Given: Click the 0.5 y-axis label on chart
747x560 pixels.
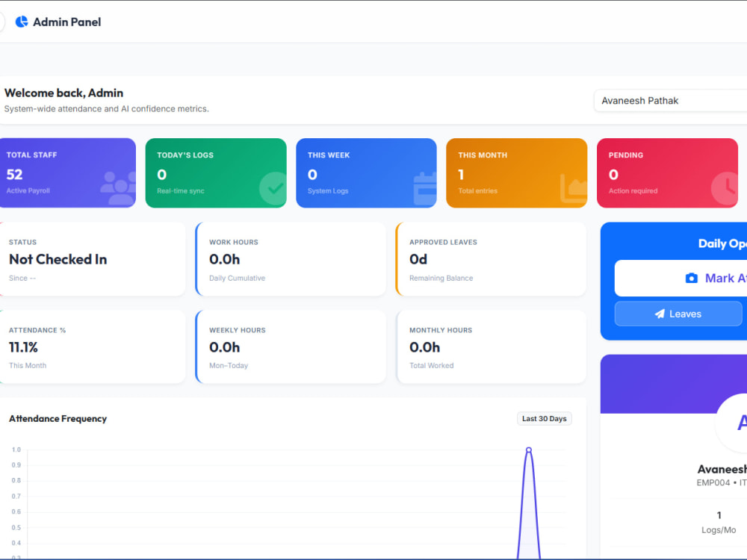Looking at the screenshot, I should click(16, 528).
